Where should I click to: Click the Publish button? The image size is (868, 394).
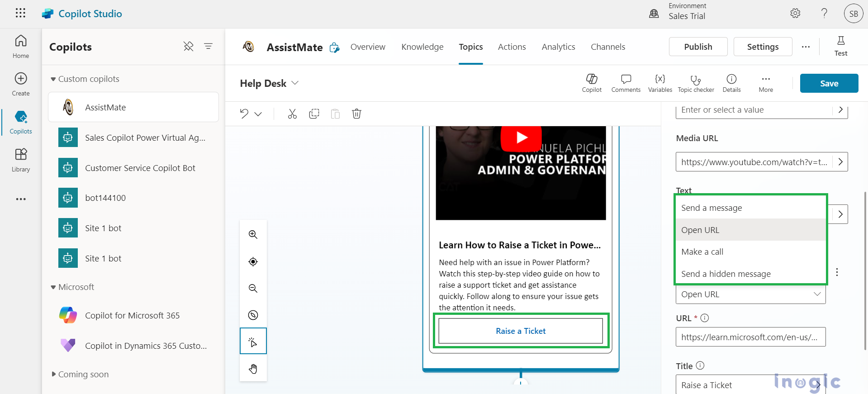coord(697,47)
